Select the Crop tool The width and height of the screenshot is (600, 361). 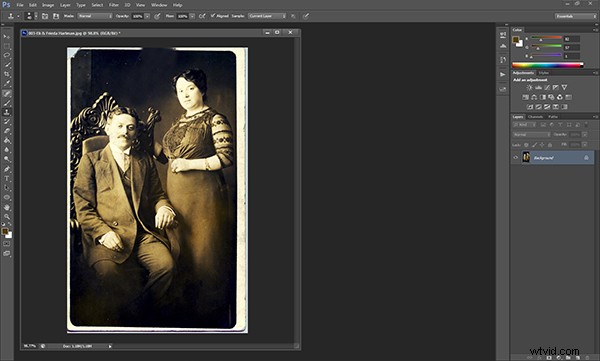coord(7,74)
